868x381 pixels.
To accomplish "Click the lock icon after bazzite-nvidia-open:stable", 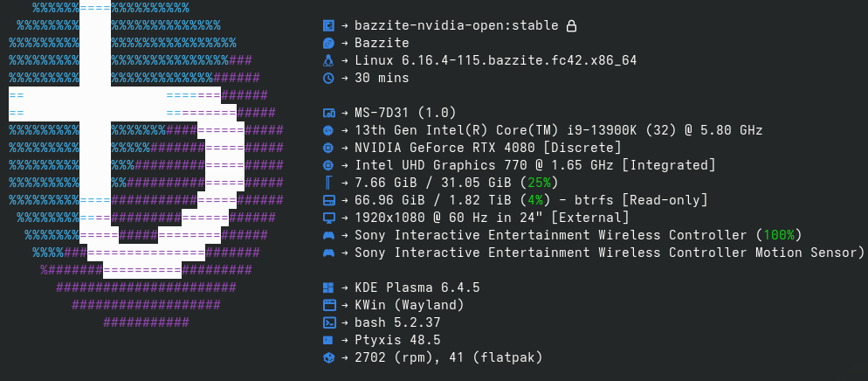I will tap(571, 25).
